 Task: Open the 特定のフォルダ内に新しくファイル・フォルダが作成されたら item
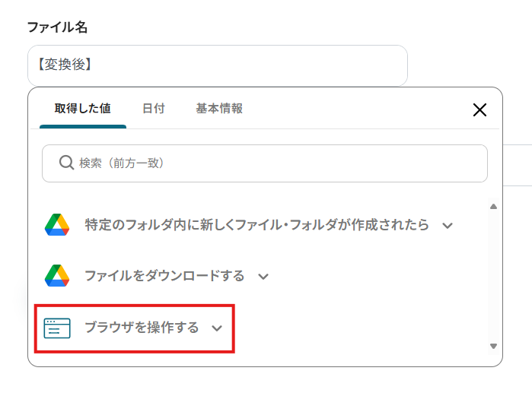(x=256, y=224)
